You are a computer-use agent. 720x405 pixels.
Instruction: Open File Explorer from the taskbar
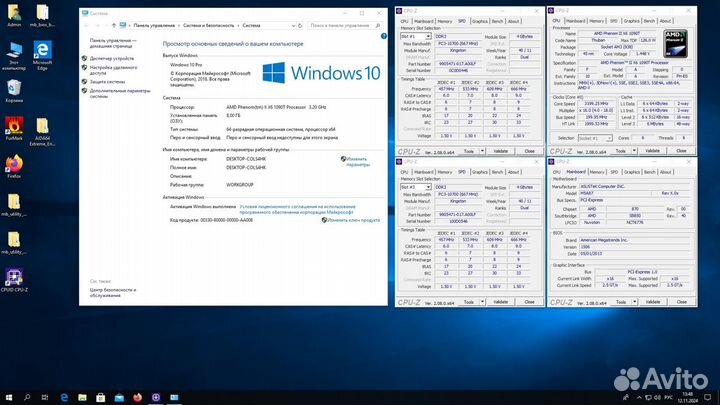(x=83, y=397)
